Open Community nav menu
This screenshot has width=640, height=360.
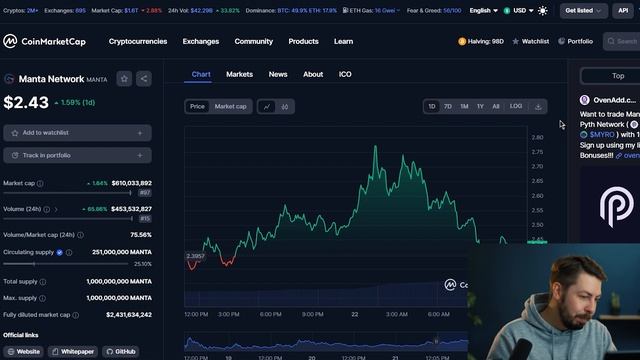253,41
